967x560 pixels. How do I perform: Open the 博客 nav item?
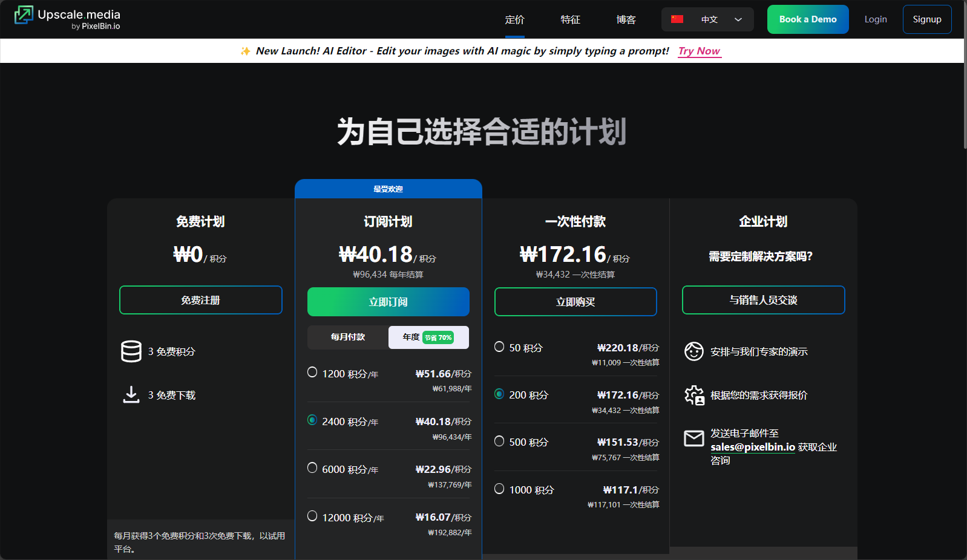626,20
